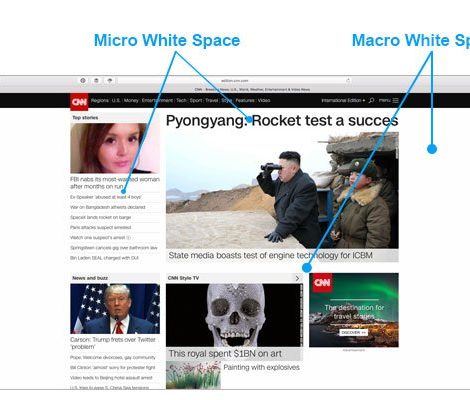Open the Trump photo under News and buzz
Image resolution: width=470 pixels, height=400 pixels.
click(x=115, y=309)
